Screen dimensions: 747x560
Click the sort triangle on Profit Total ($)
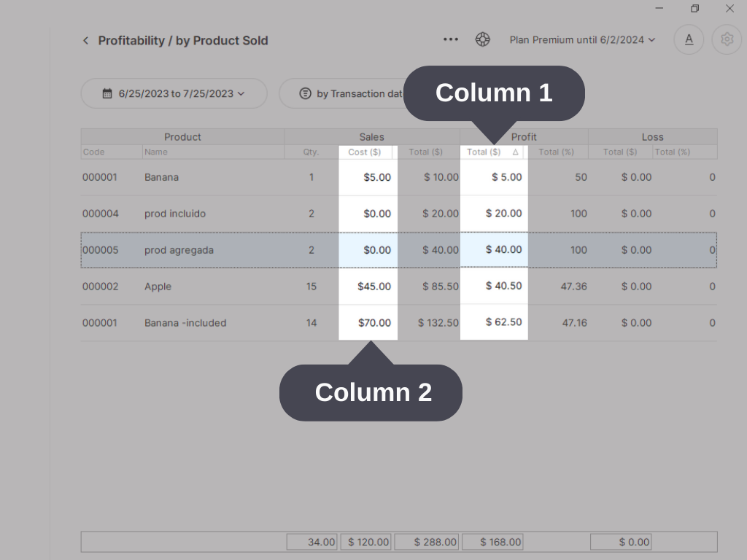pyautogui.click(x=516, y=152)
